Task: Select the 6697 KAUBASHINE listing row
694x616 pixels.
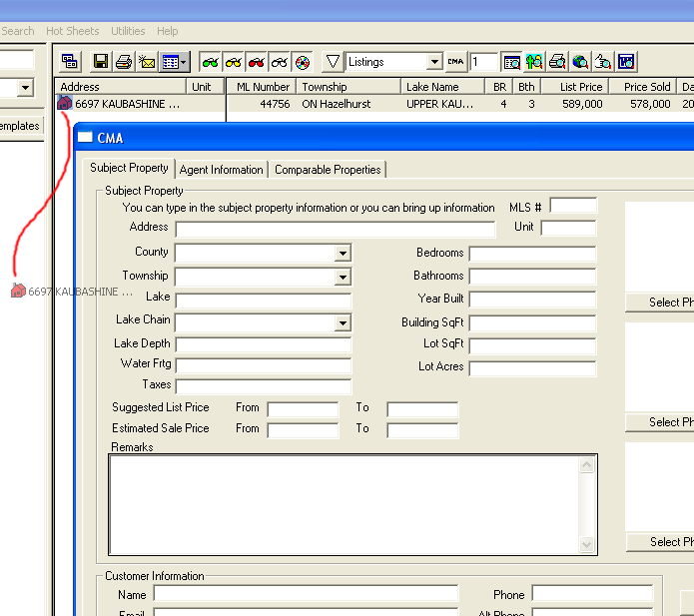Action: tap(374, 104)
